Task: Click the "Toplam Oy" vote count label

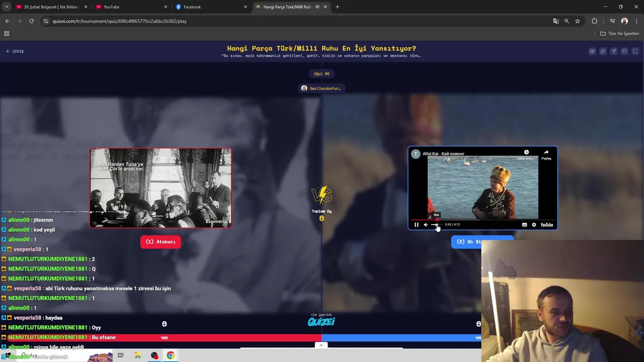Action: coord(321,211)
